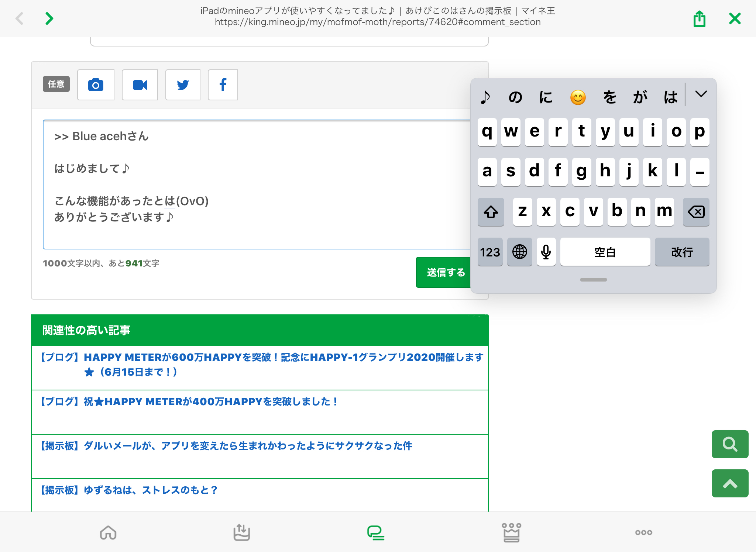Image resolution: width=756 pixels, height=552 pixels.
Task: Open the HAPPY METER 400万 blog link
Action: 210,402
